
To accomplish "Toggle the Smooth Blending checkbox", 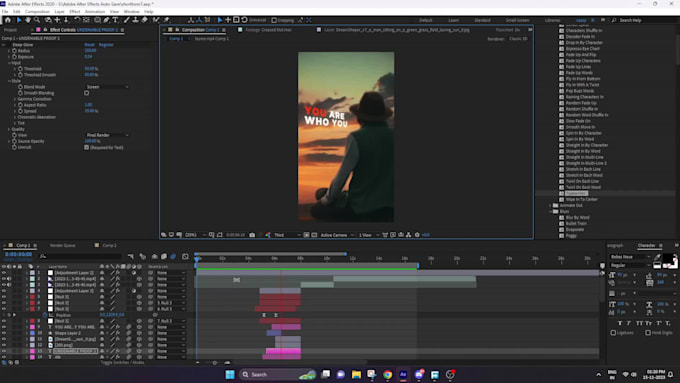I will tap(86, 93).
